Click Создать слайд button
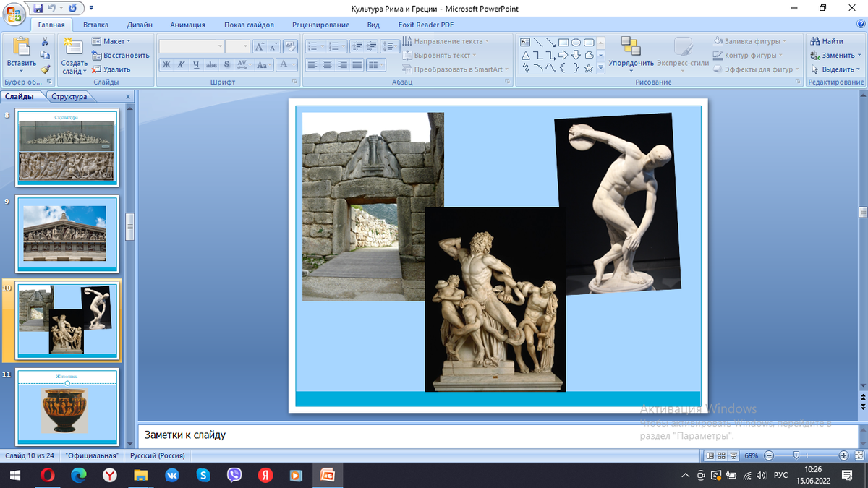The height and width of the screenshot is (488, 868). (74, 56)
